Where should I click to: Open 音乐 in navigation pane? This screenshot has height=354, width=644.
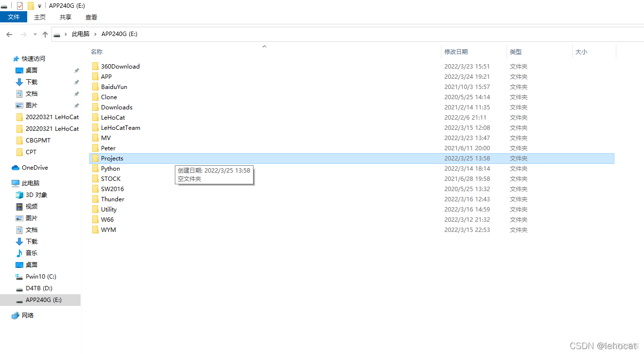[x=32, y=253]
